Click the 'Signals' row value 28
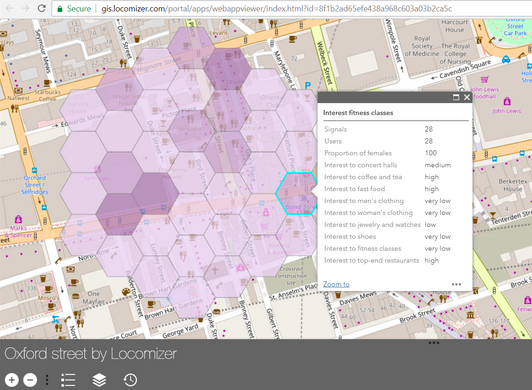532x390 pixels. click(x=429, y=129)
